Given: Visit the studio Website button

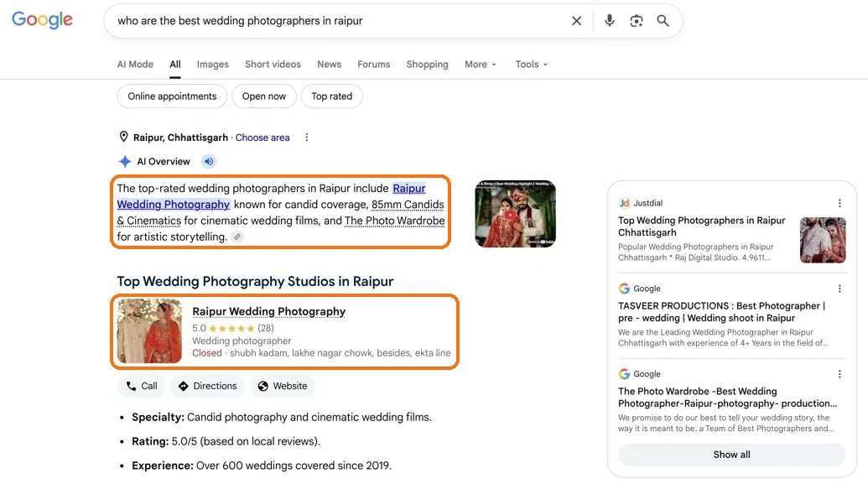Looking at the screenshot, I should coord(283,386).
